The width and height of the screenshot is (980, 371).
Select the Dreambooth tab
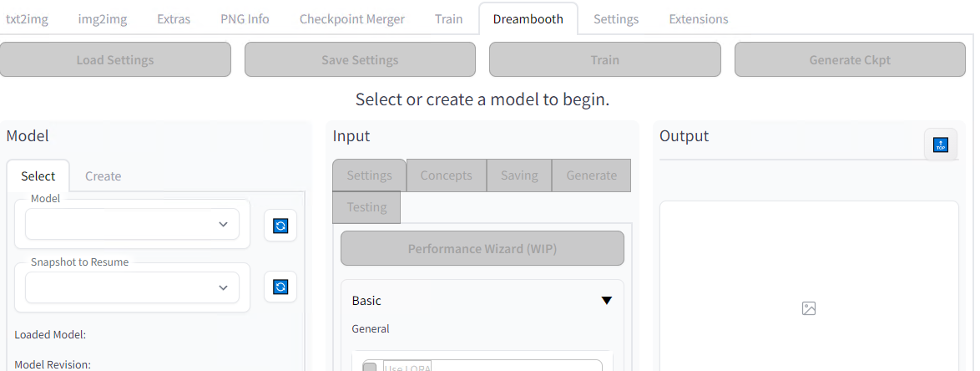tap(528, 18)
